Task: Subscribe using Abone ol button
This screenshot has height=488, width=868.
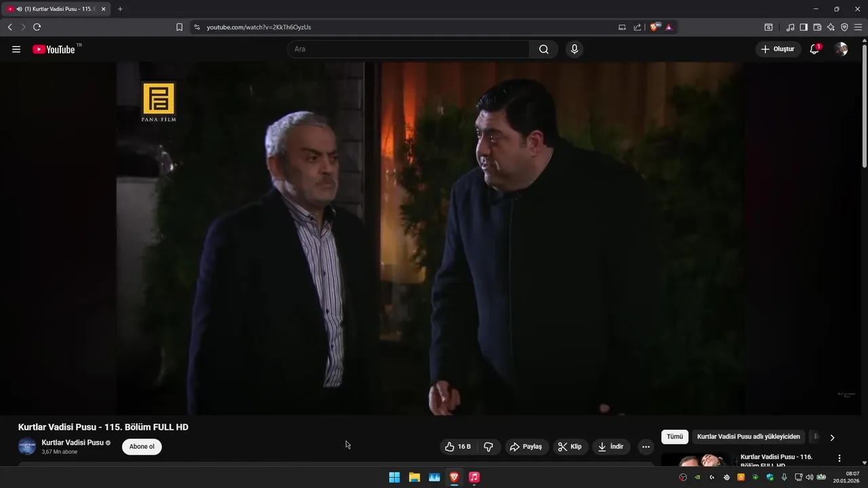Action: pyautogui.click(x=142, y=447)
